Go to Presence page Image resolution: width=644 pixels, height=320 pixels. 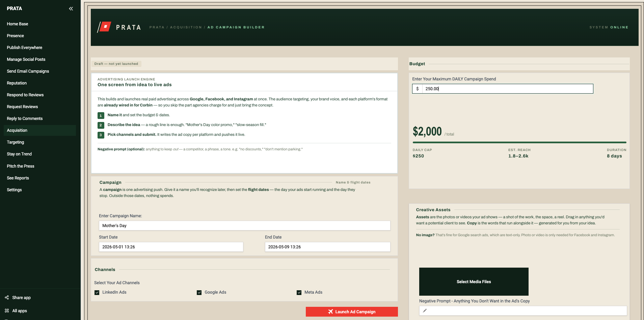pyautogui.click(x=40, y=36)
